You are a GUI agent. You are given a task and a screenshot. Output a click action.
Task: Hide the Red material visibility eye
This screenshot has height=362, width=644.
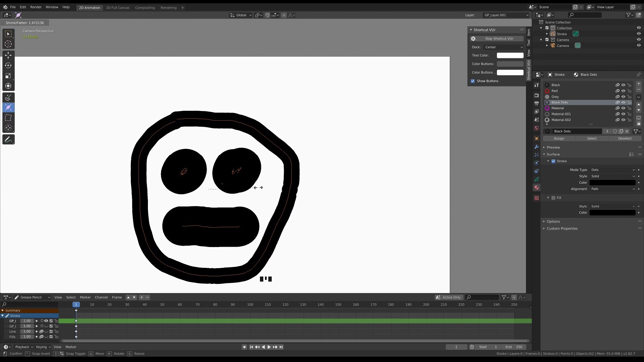pyautogui.click(x=623, y=91)
